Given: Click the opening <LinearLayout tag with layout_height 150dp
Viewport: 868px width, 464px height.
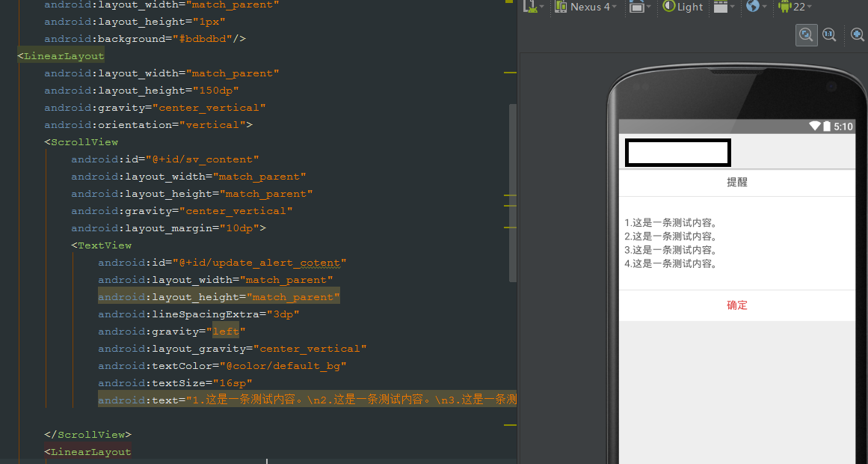Looking at the screenshot, I should pyautogui.click(x=61, y=56).
